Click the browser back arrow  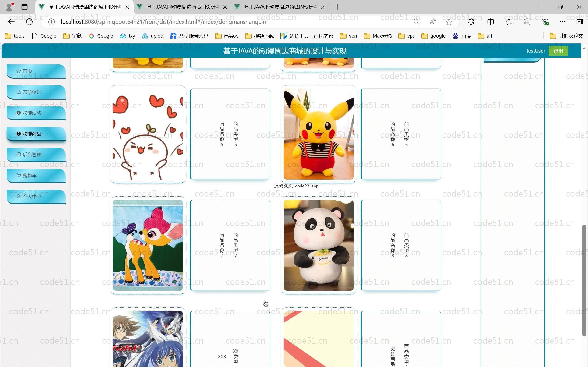click(11, 22)
